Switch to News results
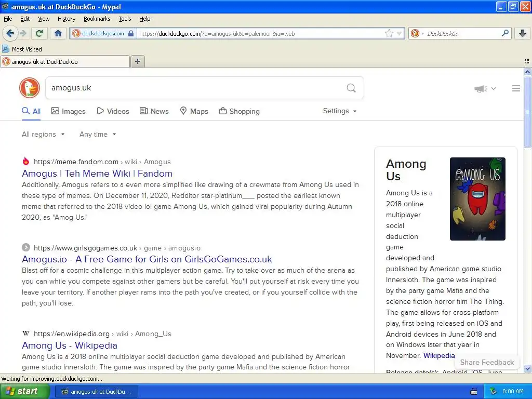 (x=154, y=111)
